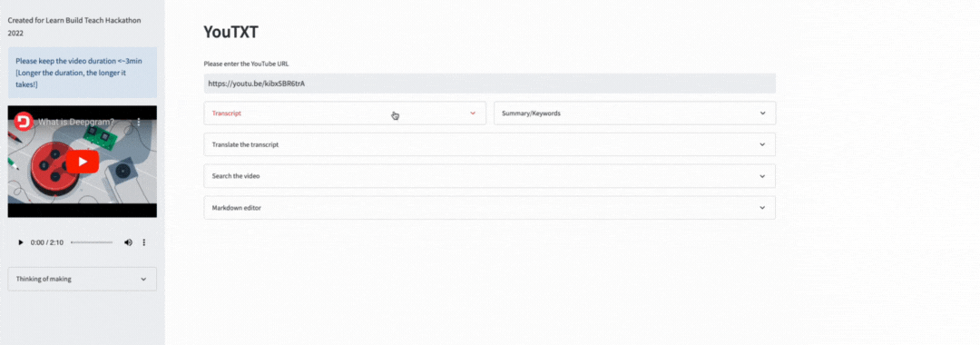Image resolution: width=980 pixels, height=345 pixels.
Task: Click the What is Deepgram video title
Action: coord(76,122)
